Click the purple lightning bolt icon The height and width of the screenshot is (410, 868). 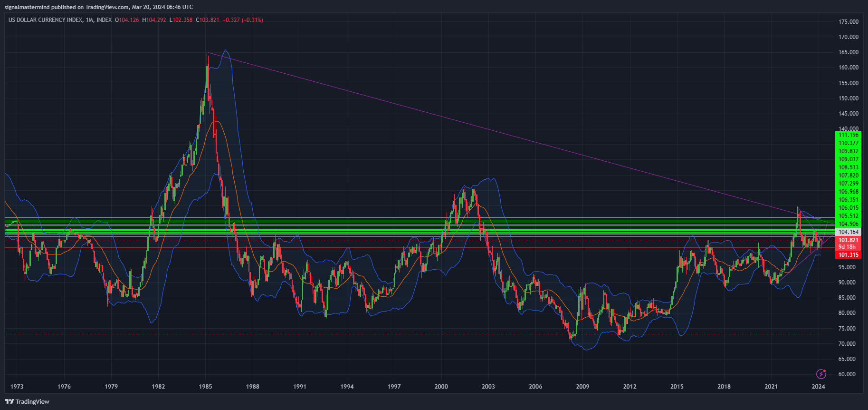(x=821, y=374)
